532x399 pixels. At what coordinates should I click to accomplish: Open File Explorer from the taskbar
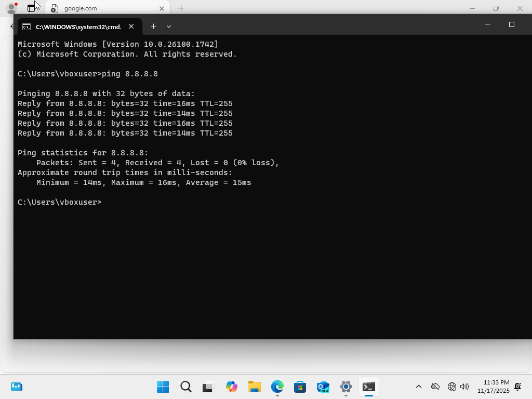point(254,387)
